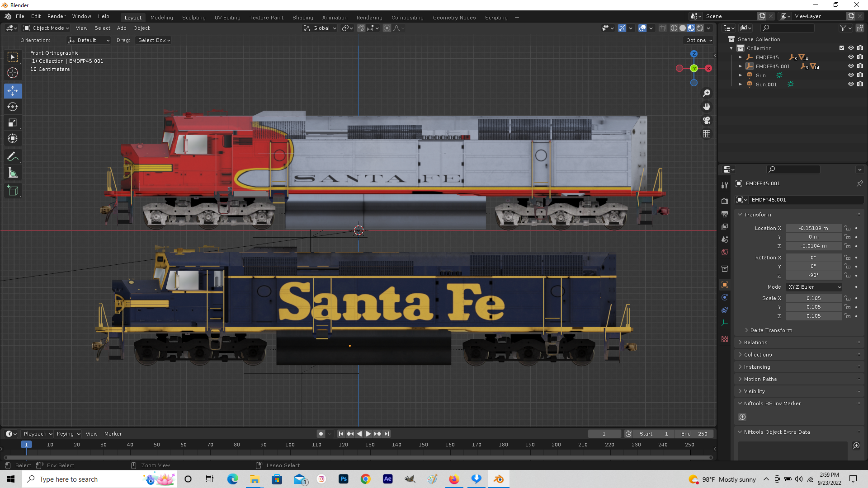Expand EMDFP45.001 in the outliner
868x488 pixels.
pyautogui.click(x=741, y=66)
